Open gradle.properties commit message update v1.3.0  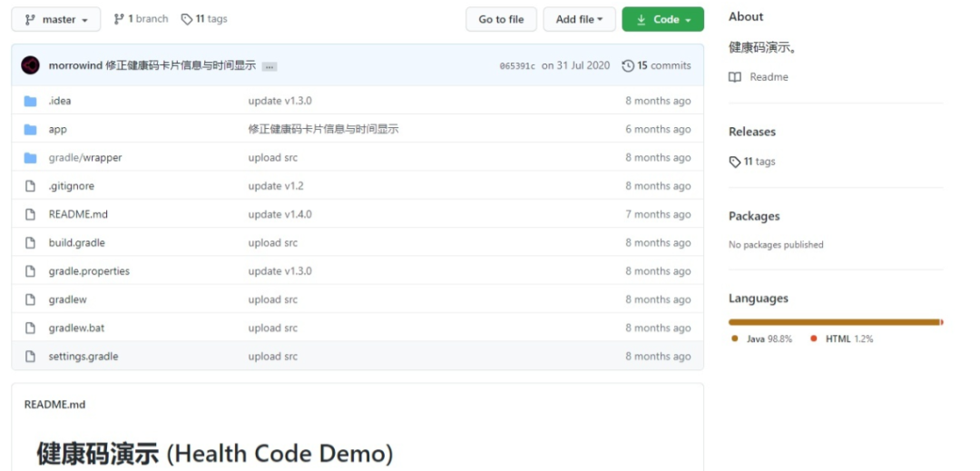[280, 271]
